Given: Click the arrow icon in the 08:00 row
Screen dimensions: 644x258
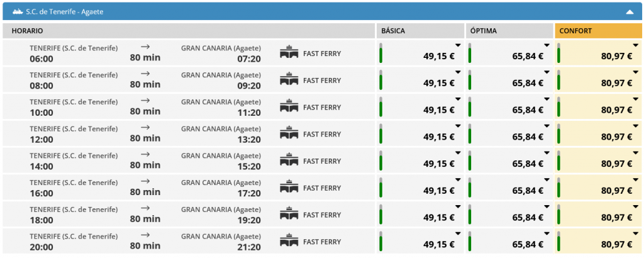Looking at the screenshot, I should (145, 73).
